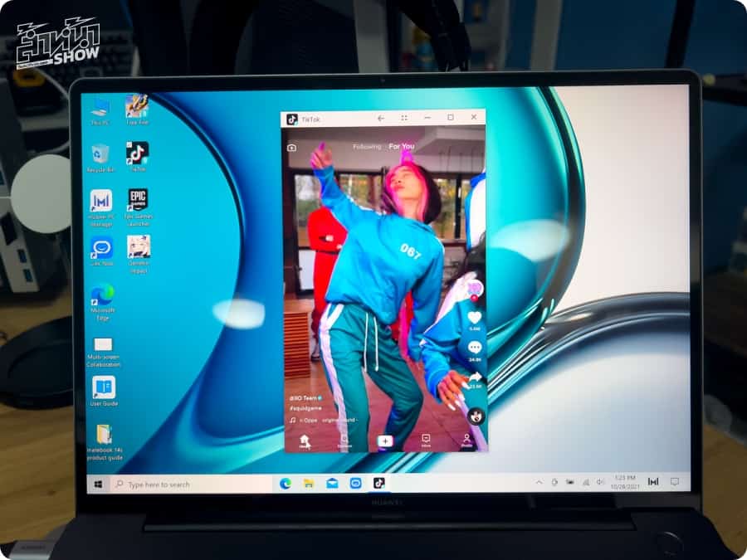Open the network tray icon
Viewport: 747px width, 560px height.
585,482
